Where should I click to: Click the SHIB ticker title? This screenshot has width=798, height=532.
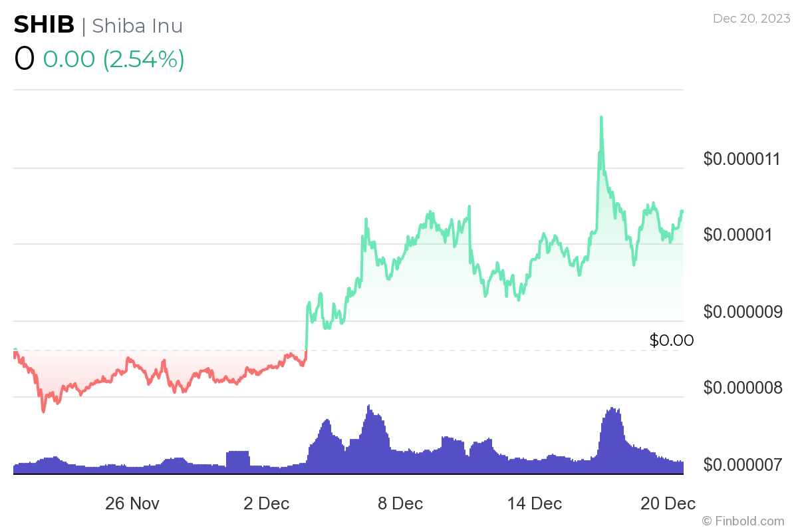point(44,25)
